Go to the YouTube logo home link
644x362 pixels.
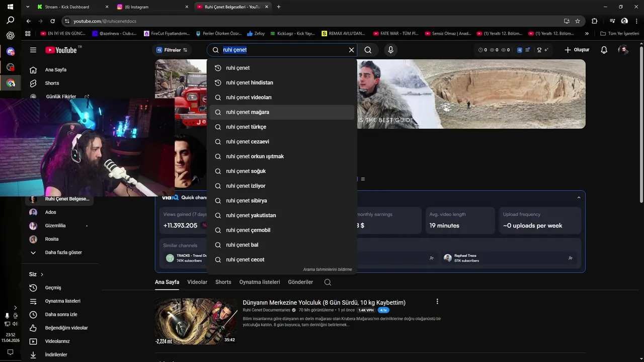(61, 50)
